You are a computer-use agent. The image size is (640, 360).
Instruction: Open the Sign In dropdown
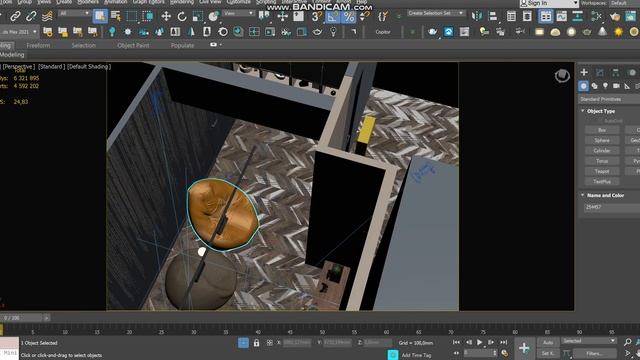tap(549, 3)
